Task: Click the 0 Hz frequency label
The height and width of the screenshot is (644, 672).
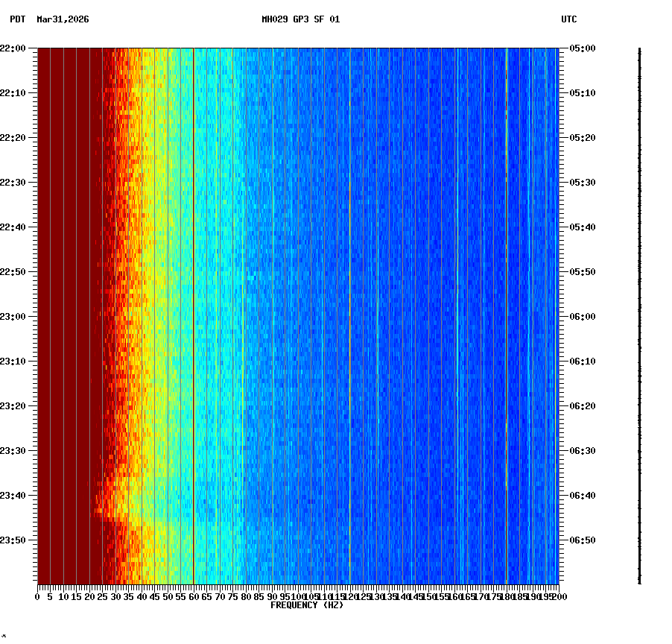Action: 36,596
